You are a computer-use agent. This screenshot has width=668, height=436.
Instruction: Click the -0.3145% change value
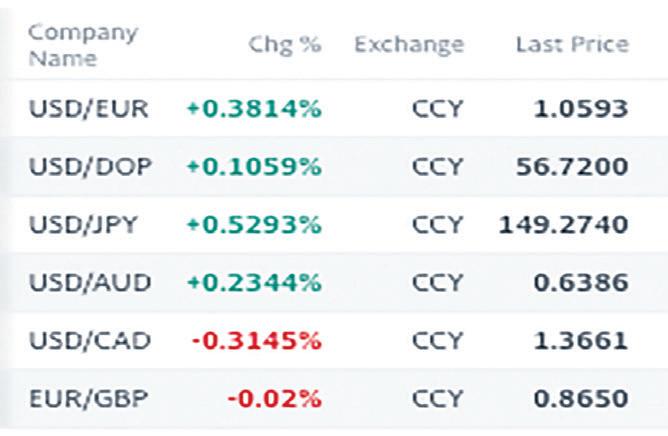256,340
